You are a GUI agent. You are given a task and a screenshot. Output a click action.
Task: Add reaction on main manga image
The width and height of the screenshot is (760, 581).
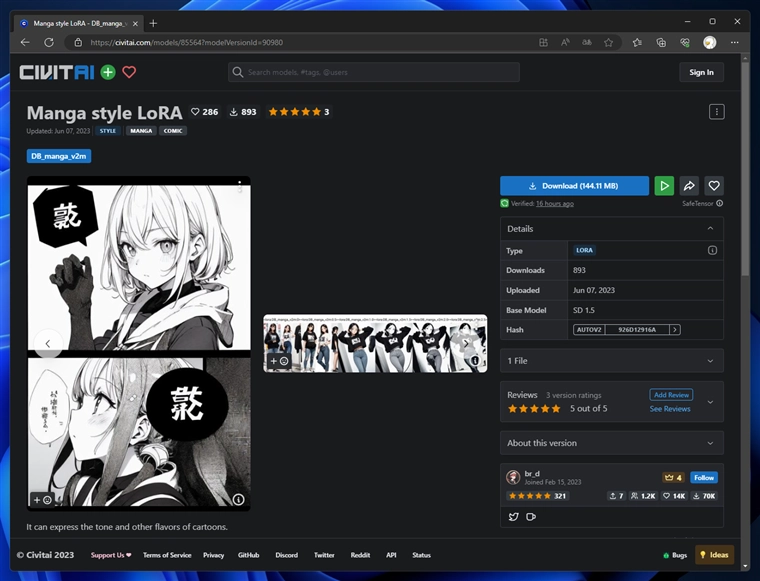coord(42,500)
